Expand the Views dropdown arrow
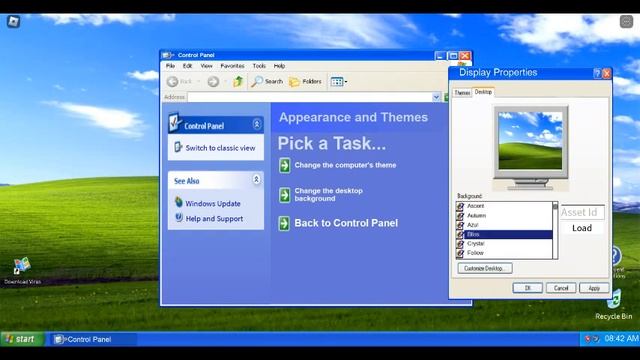Screen dimensions: 640x360 click(346, 82)
